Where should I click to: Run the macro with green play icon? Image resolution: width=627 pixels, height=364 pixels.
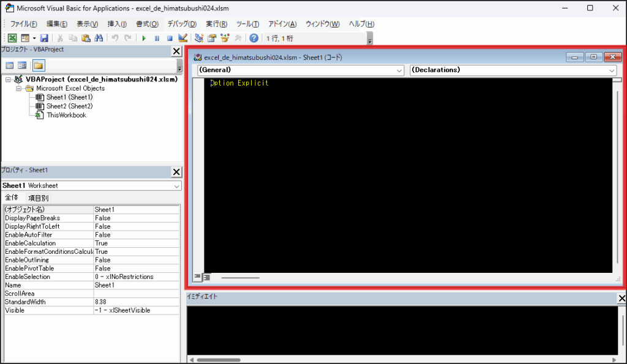point(144,38)
